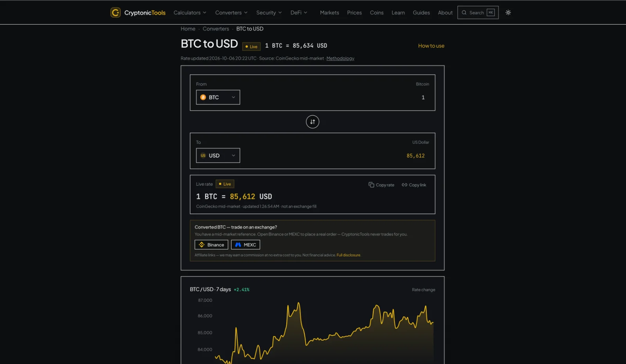
Task: Click the Binance exchange button
Action: [211, 245]
